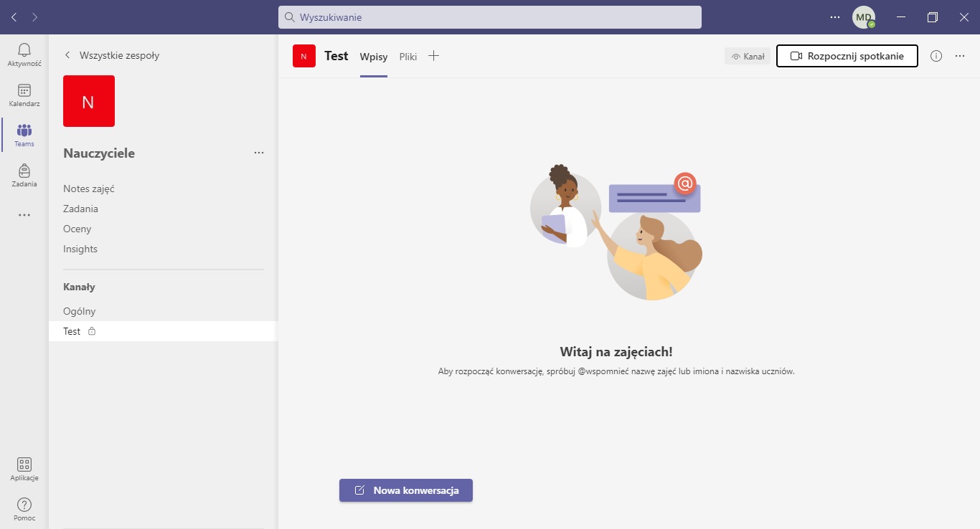Image resolution: width=980 pixels, height=529 pixels.
Task: Select the Ogólny channel
Action: (79, 311)
